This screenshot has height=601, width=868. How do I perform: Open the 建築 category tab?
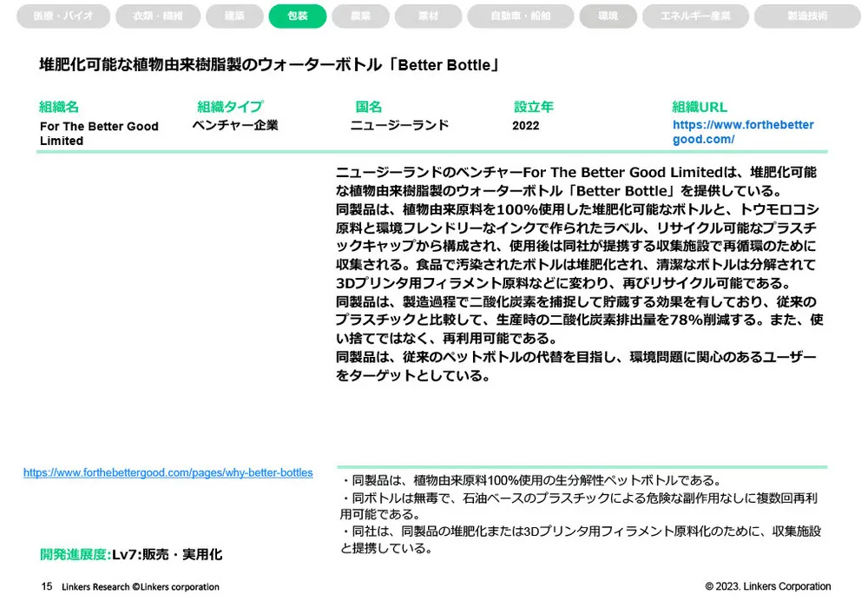pos(234,16)
